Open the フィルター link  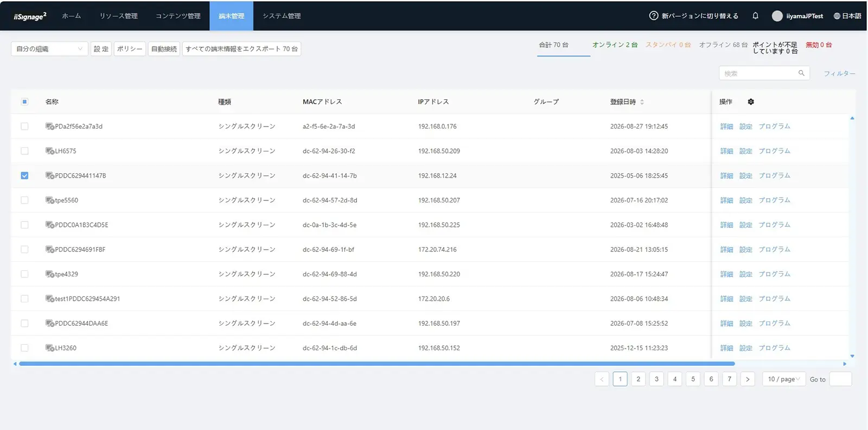coord(839,73)
